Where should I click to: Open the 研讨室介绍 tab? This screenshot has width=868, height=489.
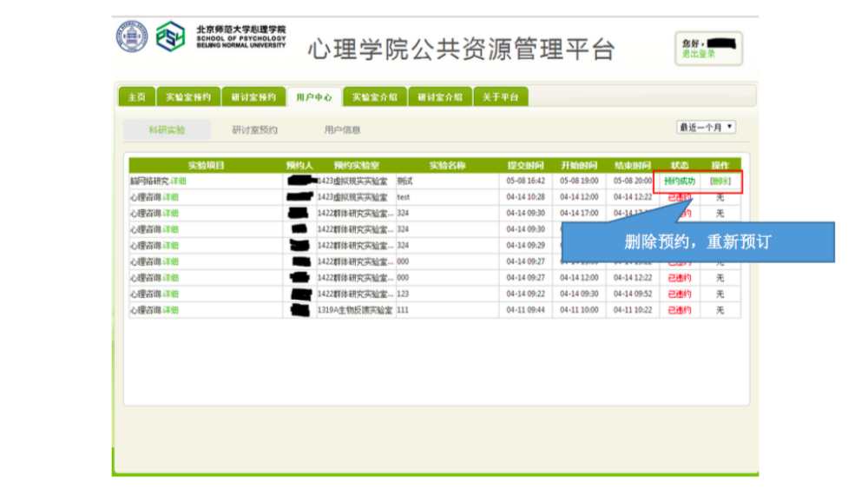(x=439, y=97)
